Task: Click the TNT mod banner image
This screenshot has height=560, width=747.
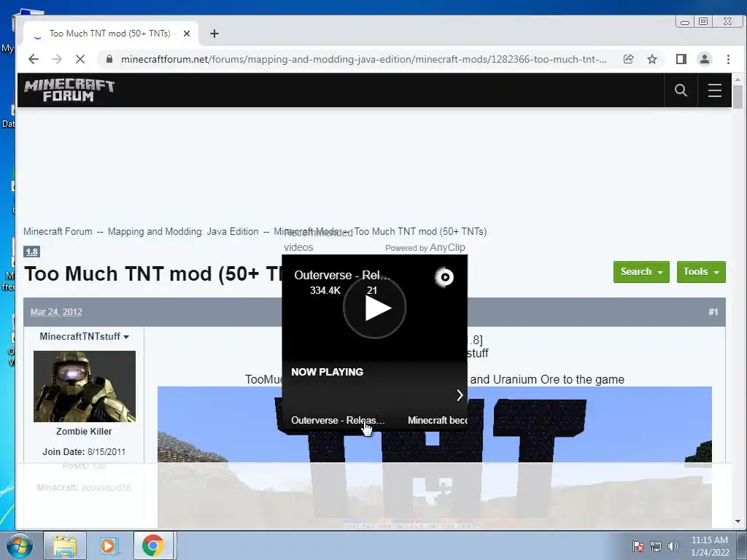Action: point(435,457)
